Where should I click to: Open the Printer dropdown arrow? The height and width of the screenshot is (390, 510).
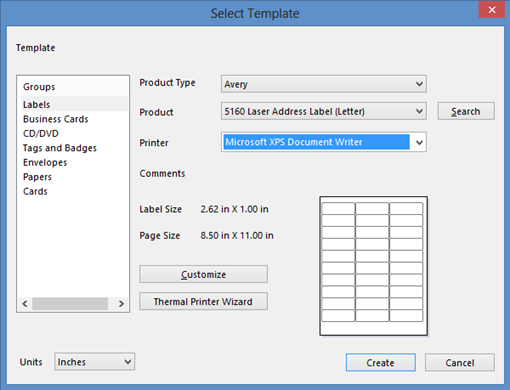419,142
